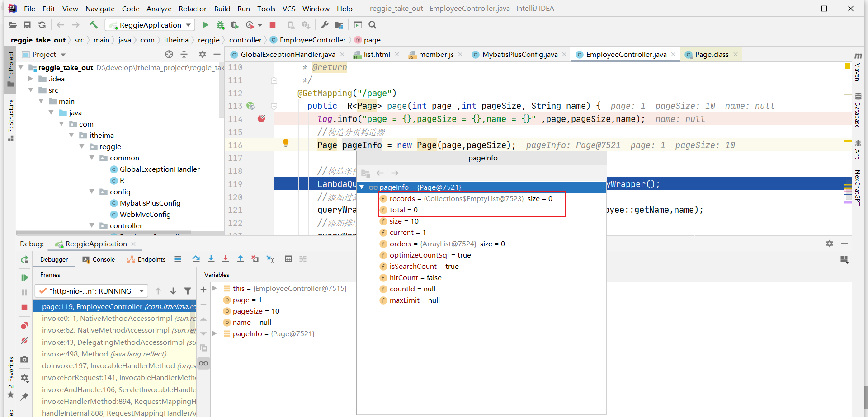
Task: Take a thread dump with camera icon
Action: tap(24, 359)
